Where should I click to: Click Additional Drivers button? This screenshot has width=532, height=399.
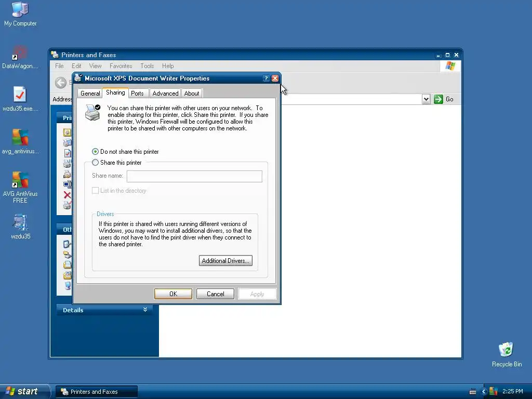pyautogui.click(x=225, y=261)
